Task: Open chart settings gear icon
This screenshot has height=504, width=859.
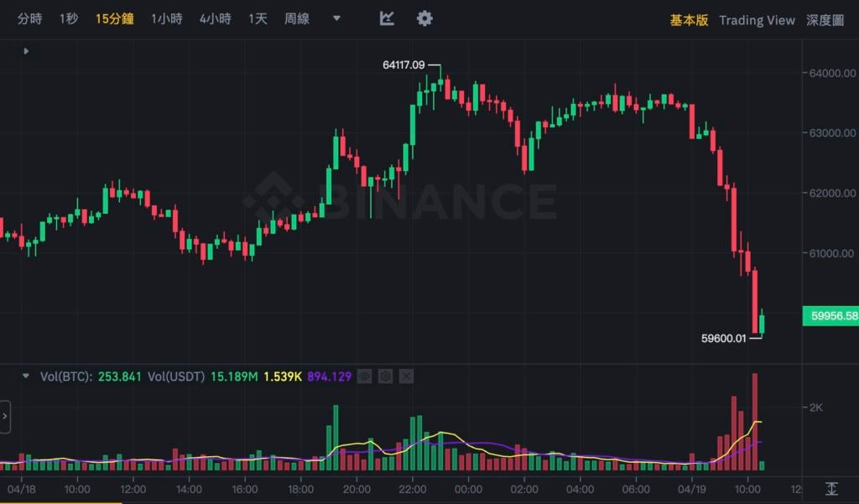Action: (424, 18)
